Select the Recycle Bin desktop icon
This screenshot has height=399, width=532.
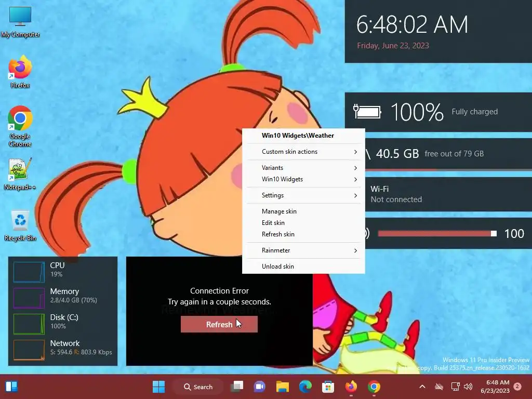coord(20,225)
